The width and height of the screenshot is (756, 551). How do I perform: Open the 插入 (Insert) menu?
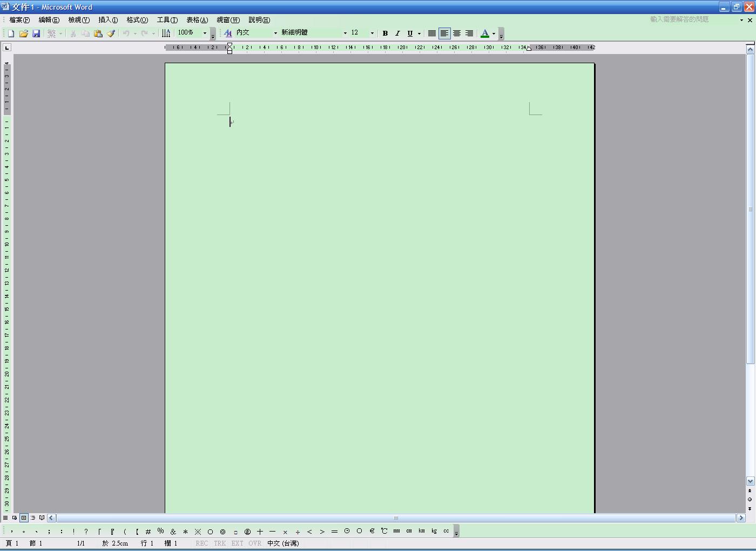[x=108, y=20]
